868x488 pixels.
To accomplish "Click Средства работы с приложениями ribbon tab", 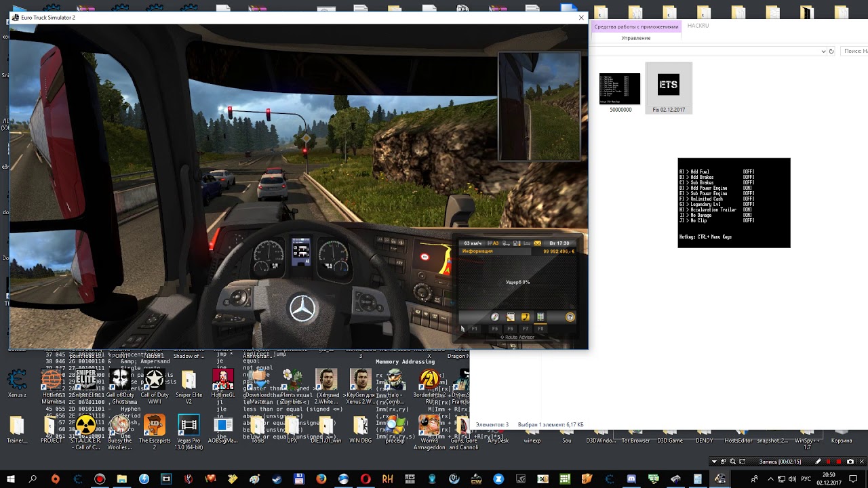I will point(636,26).
